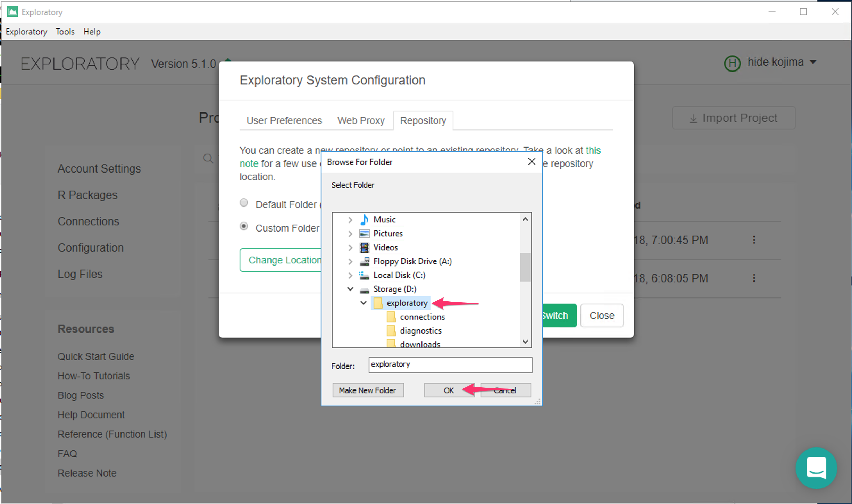The image size is (852, 504).
Task: Open the How-To Tutorials link
Action: (94, 376)
